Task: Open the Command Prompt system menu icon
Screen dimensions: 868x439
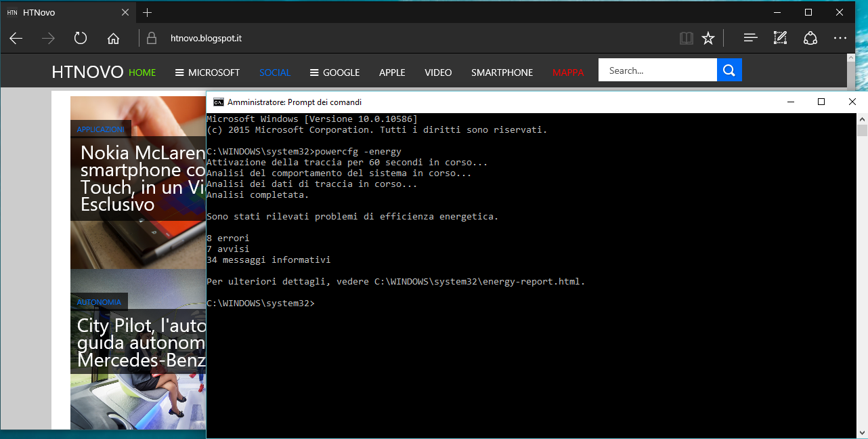Action: [219, 102]
